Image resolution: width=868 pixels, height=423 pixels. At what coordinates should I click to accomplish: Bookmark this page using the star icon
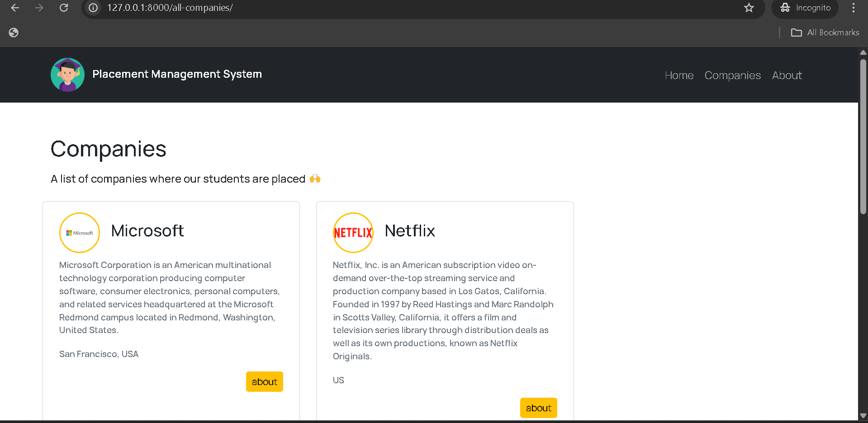(x=749, y=8)
